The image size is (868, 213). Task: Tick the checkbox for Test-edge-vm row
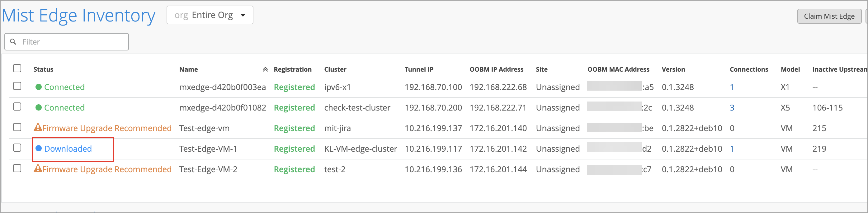(17, 127)
